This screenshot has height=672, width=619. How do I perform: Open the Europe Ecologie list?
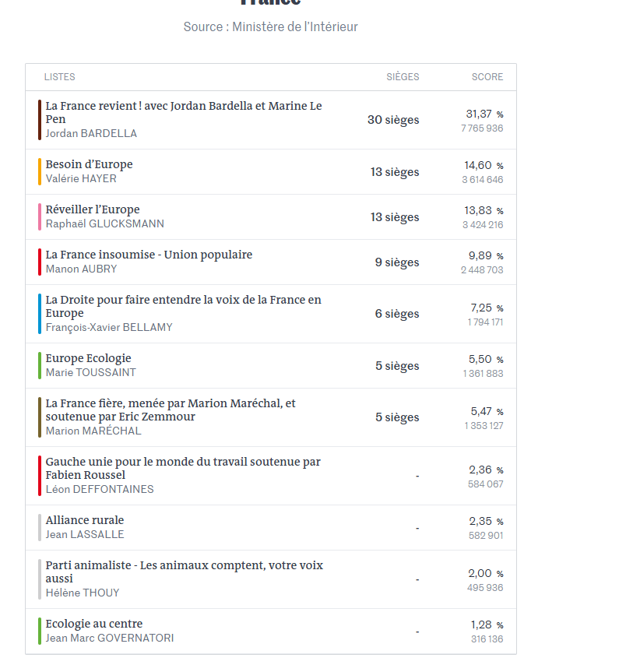(x=88, y=358)
